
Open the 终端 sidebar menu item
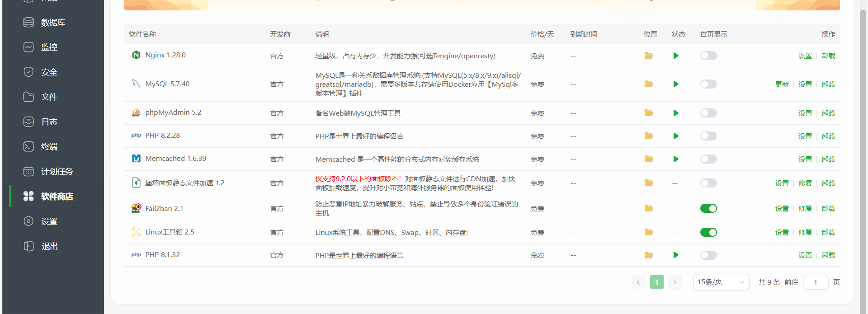[x=54, y=146]
